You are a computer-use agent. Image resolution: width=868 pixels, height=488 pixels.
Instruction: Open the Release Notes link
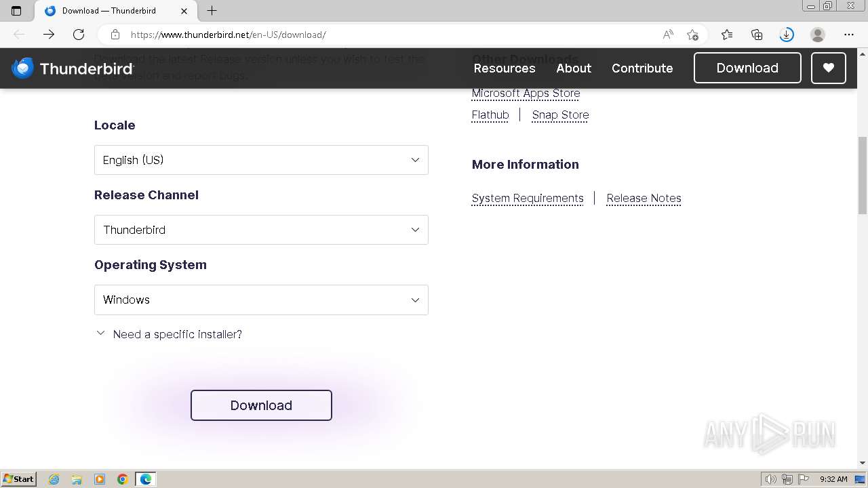click(x=644, y=199)
